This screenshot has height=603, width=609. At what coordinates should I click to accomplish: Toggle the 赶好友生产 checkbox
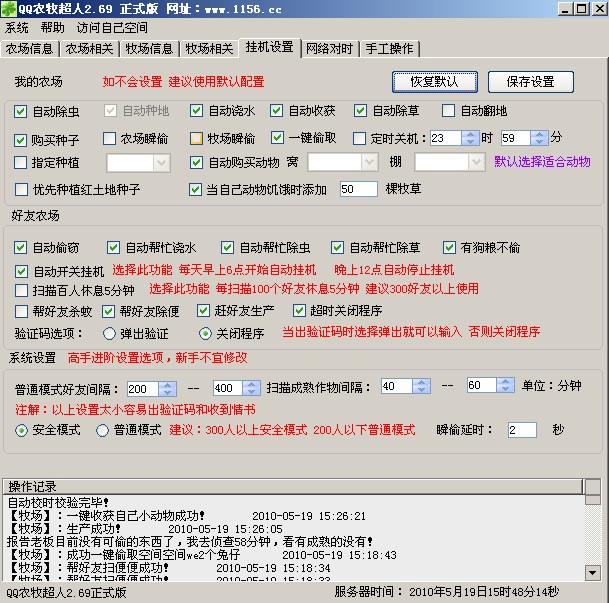[x=204, y=310]
